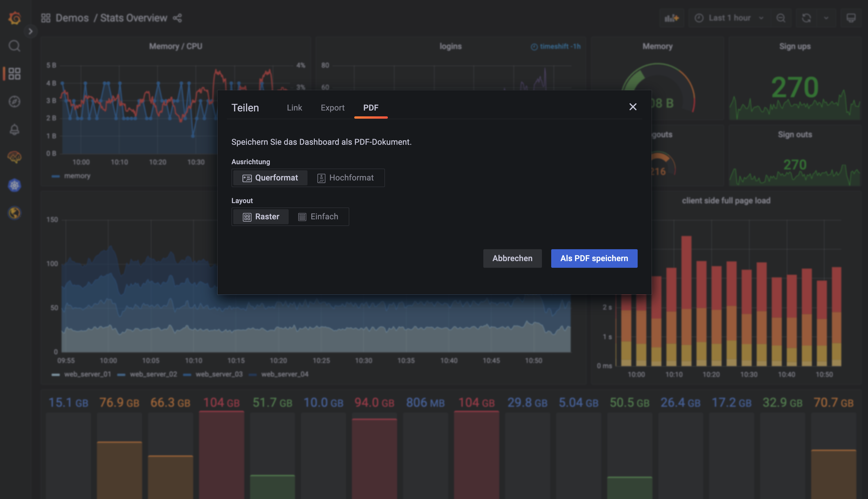Viewport: 868px width, 499px height.
Task: Select Hochformat orientation
Action: 346,178
